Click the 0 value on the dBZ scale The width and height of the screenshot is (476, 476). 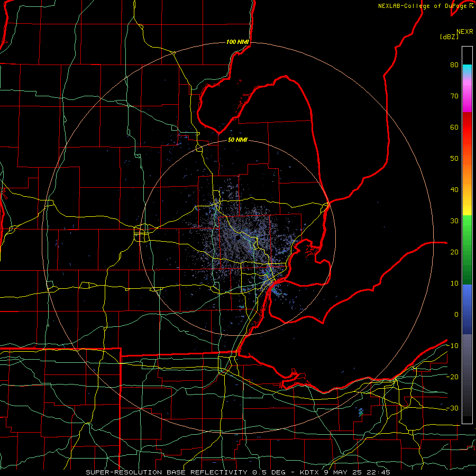click(456, 315)
